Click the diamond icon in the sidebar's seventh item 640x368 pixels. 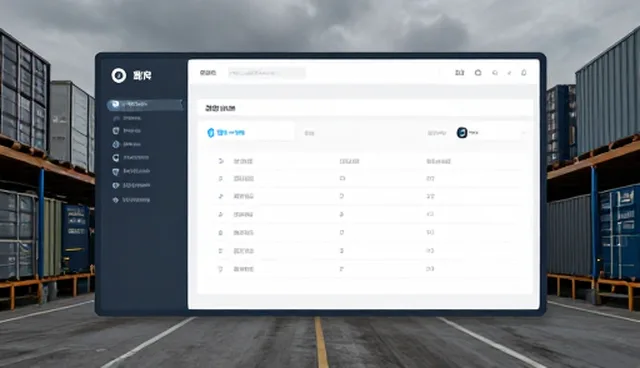116,185
